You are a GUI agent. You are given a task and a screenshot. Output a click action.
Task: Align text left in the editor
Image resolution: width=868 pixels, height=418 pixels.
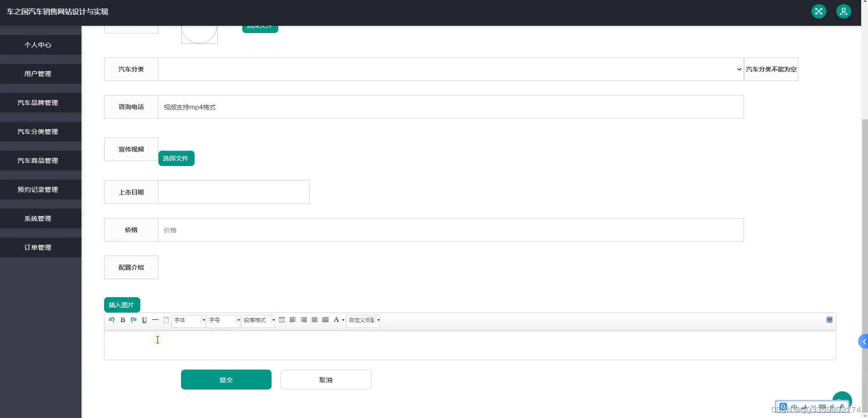pos(293,320)
